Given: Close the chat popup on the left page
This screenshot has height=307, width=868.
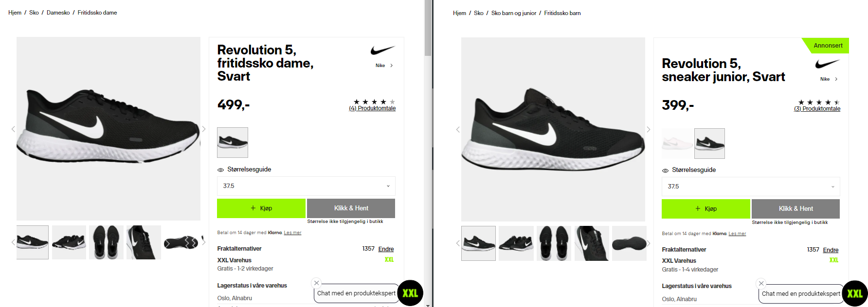Looking at the screenshot, I should pyautogui.click(x=317, y=283).
